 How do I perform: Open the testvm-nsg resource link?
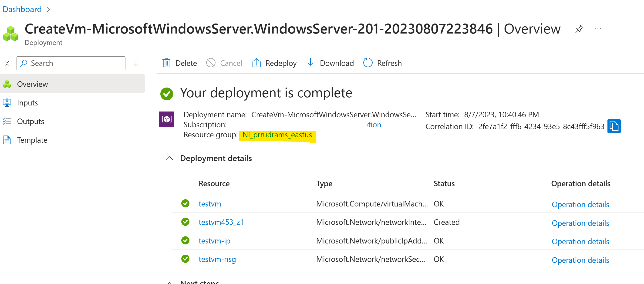[217, 259]
